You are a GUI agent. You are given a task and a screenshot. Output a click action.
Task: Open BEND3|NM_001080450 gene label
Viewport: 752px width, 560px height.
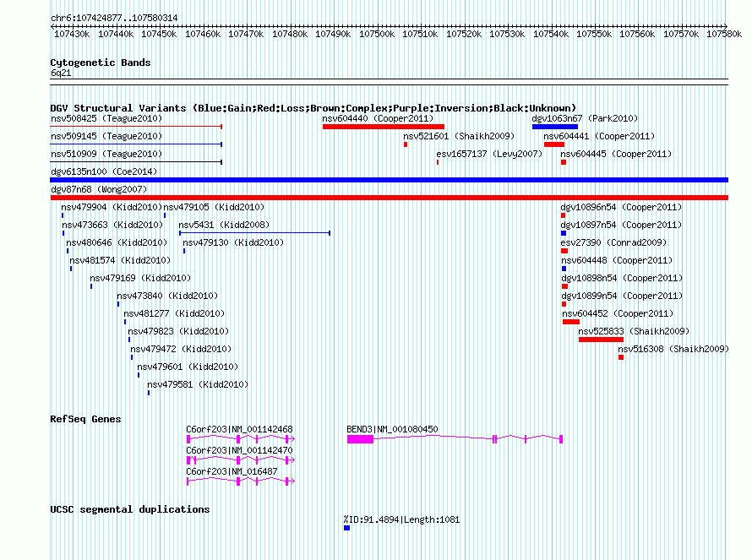tap(392, 429)
